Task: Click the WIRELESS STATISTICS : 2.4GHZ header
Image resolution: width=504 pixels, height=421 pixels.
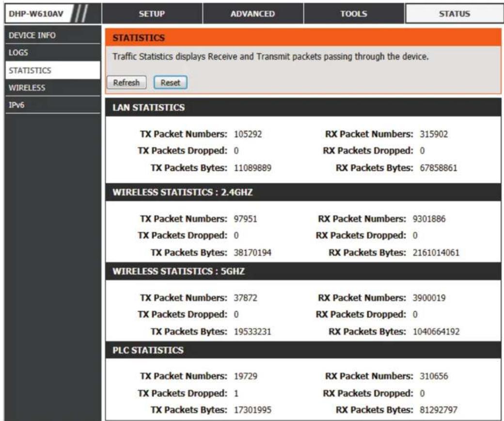Action: 303,193
